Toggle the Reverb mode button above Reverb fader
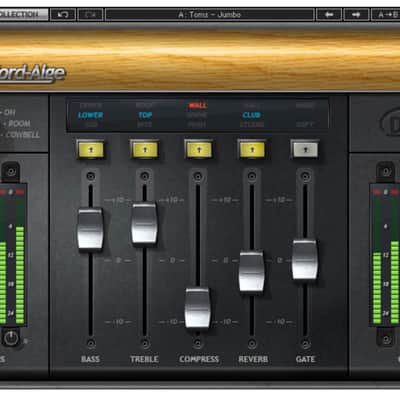400x400 pixels. [252, 150]
